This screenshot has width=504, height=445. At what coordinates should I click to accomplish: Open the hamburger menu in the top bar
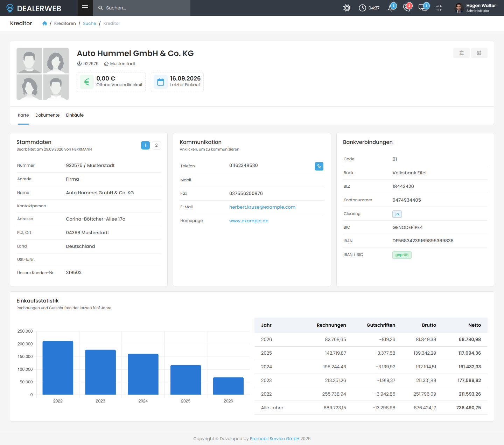pyautogui.click(x=85, y=8)
